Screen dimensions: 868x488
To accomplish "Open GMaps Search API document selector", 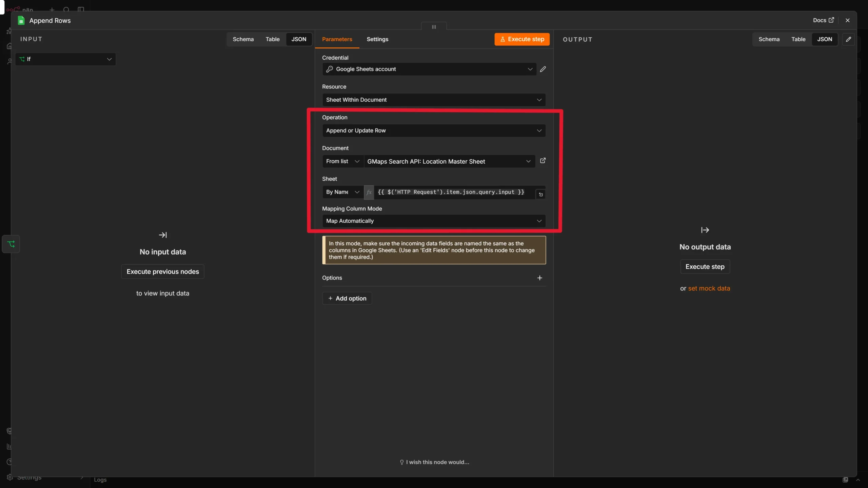I will point(449,161).
